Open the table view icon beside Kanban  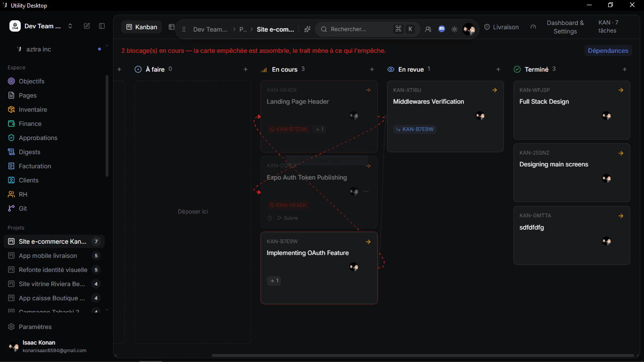[x=172, y=27]
